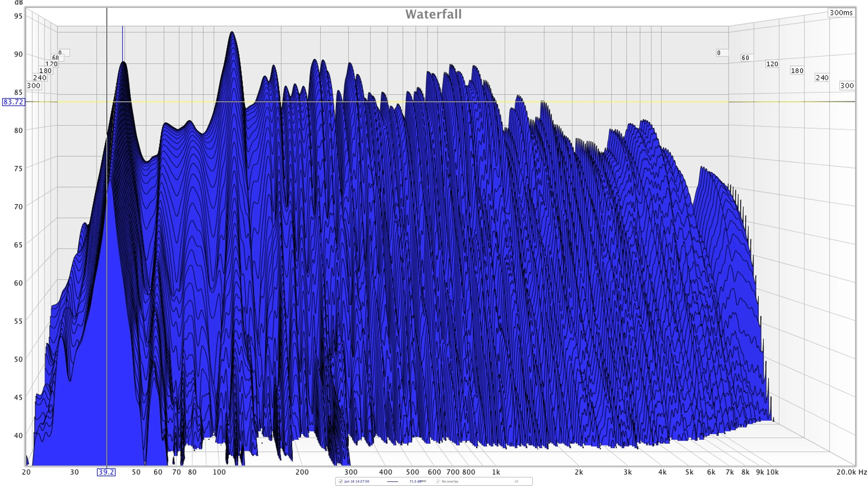Viewport: 868px width, 486px height.
Task: Click the 1k frequency axis label
Action: pos(496,472)
